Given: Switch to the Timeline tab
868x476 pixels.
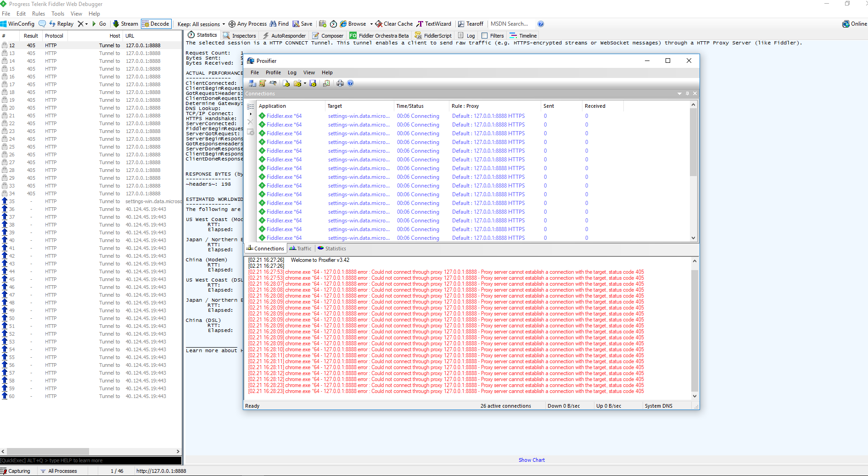Looking at the screenshot, I should coord(523,35).
